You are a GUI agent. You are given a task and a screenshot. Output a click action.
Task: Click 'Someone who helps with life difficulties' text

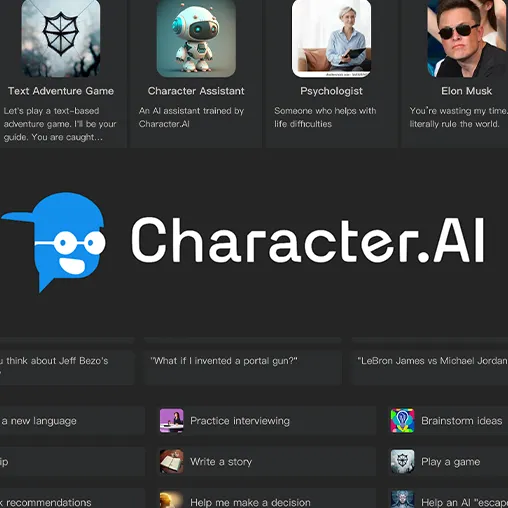[325, 117]
